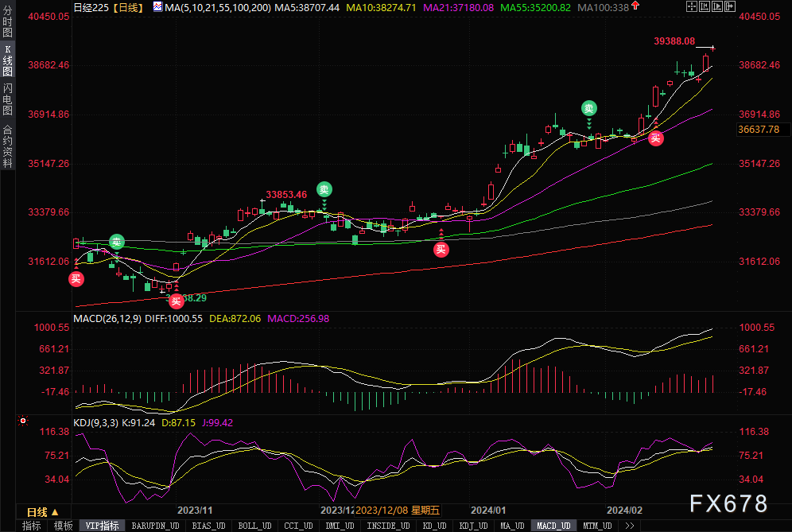Click the green 卖 marker at far left

tap(117, 242)
